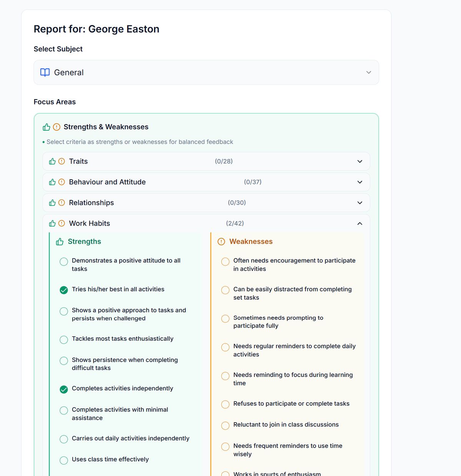This screenshot has height=476, width=461.
Task: Click the warning icon beside Behaviour and Attitude
Action: [61, 182]
